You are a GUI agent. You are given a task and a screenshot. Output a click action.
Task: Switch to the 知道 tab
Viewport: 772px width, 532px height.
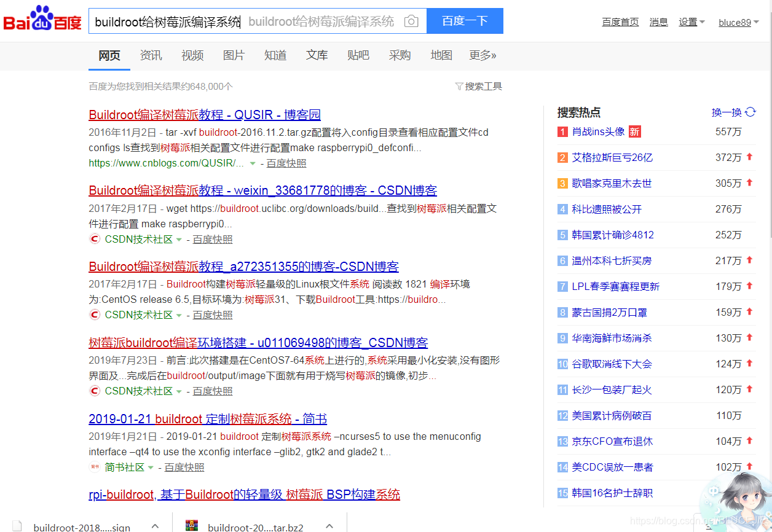(x=275, y=56)
